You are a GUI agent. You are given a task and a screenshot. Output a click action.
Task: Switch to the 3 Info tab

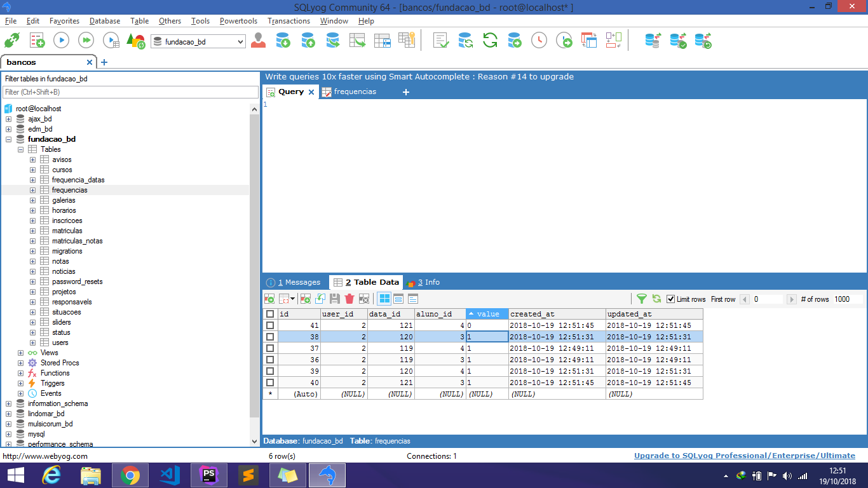pyautogui.click(x=424, y=282)
